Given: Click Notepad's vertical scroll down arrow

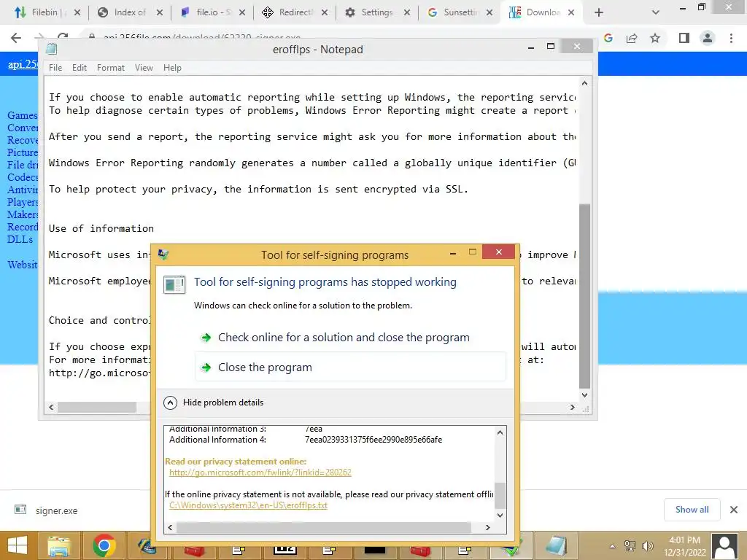Looking at the screenshot, I should coord(584,395).
